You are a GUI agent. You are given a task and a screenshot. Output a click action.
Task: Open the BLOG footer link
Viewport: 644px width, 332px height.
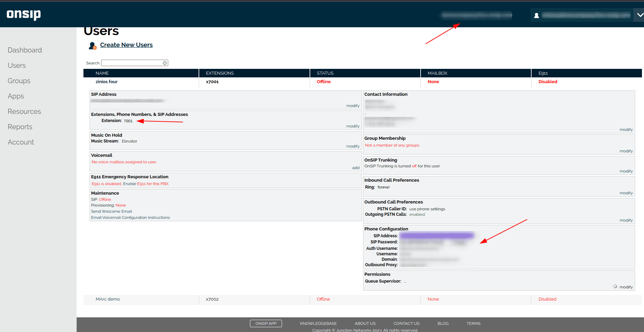pyautogui.click(x=443, y=323)
